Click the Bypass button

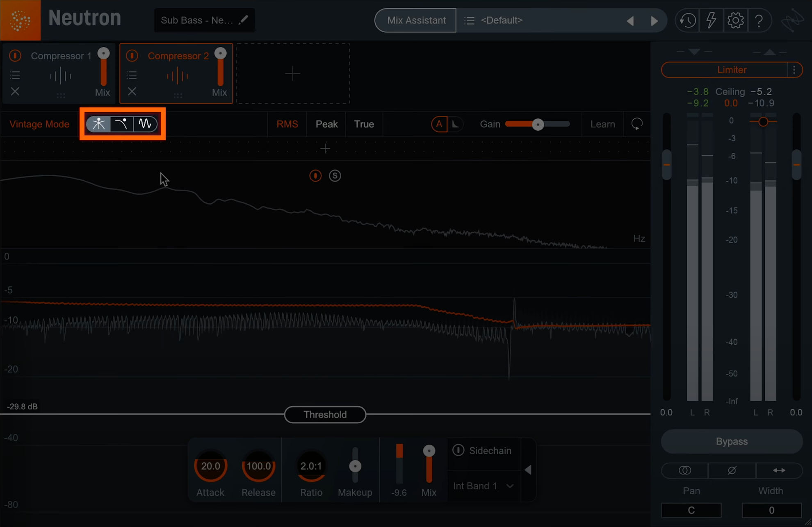point(732,441)
